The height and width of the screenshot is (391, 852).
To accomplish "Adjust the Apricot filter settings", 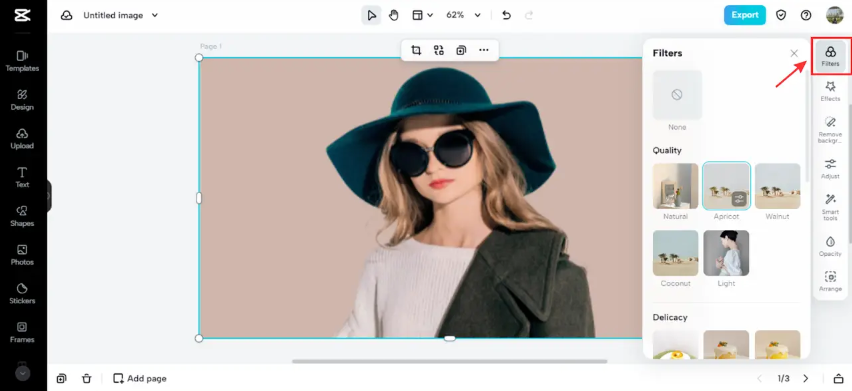I will click(738, 199).
